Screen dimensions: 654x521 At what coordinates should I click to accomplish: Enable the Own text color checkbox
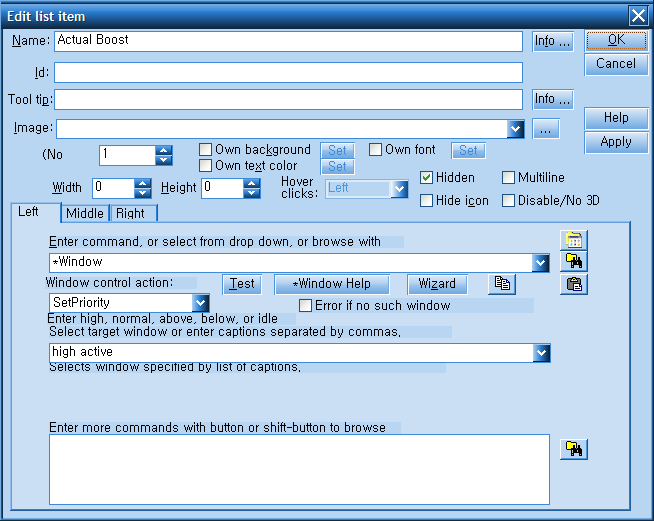point(205,166)
